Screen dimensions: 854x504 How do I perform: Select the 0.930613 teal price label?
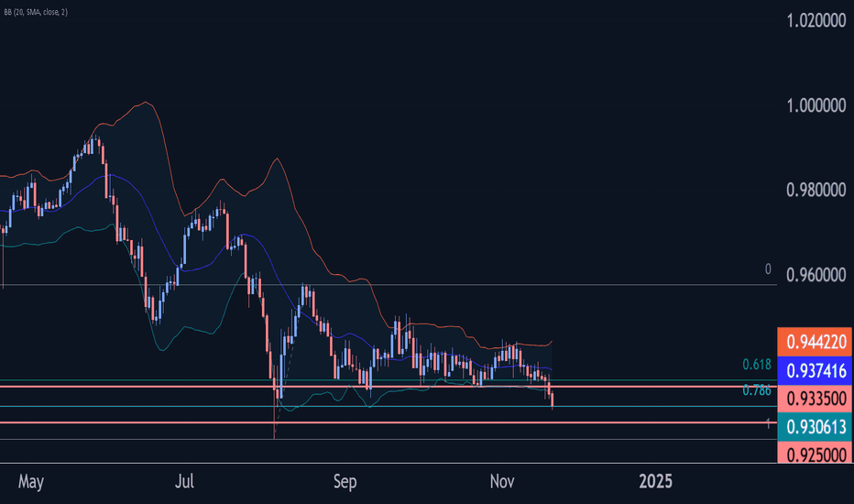pos(816,426)
